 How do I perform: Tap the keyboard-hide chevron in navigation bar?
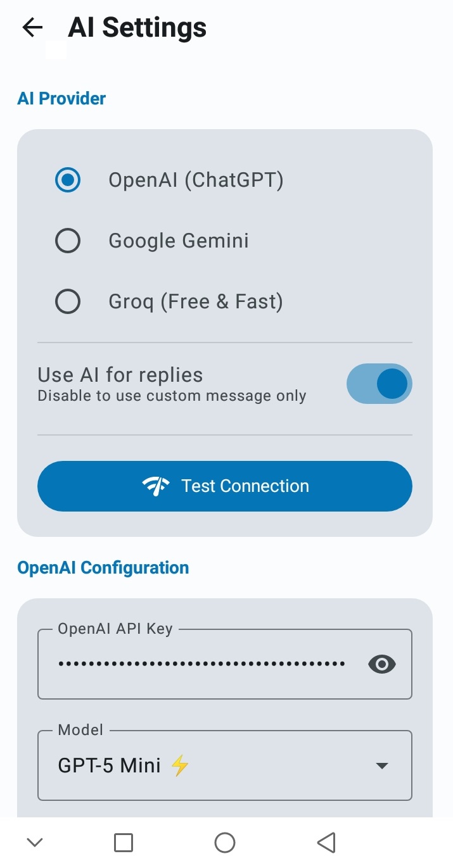click(34, 842)
